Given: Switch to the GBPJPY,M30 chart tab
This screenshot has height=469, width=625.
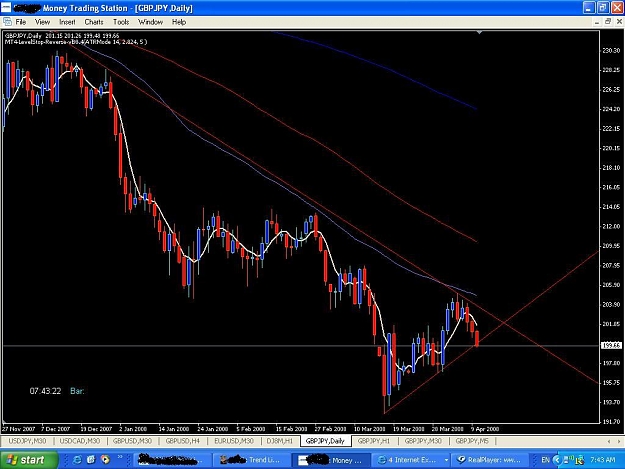Looking at the screenshot, I should pyautogui.click(x=423, y=441).
